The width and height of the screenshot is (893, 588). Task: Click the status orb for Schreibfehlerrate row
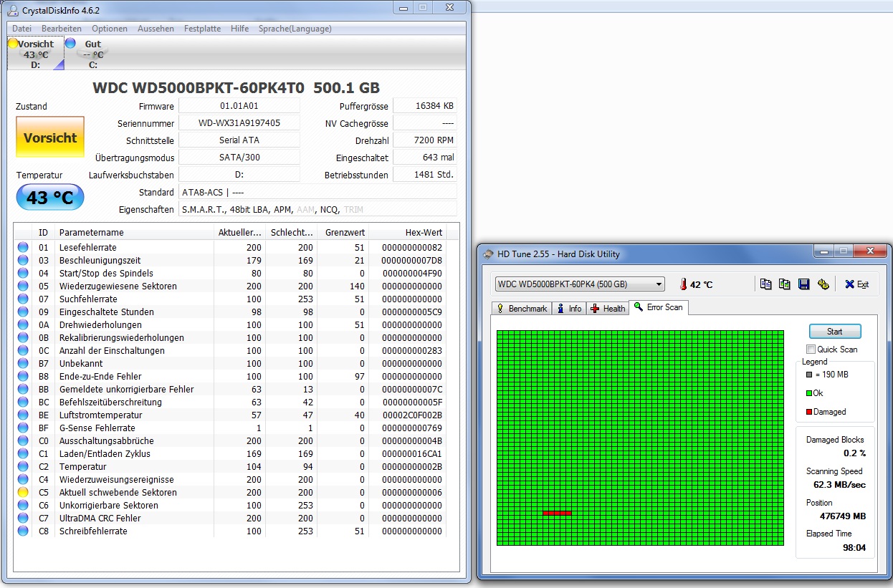[x=23, y=531]
